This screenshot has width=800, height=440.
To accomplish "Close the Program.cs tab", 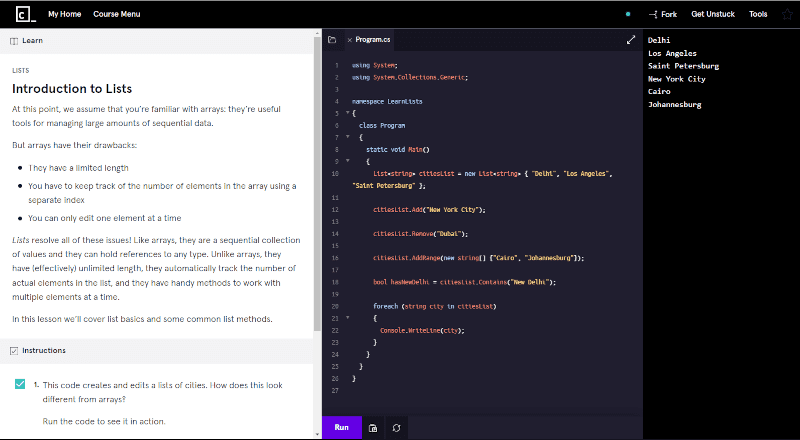I will 349,40.
